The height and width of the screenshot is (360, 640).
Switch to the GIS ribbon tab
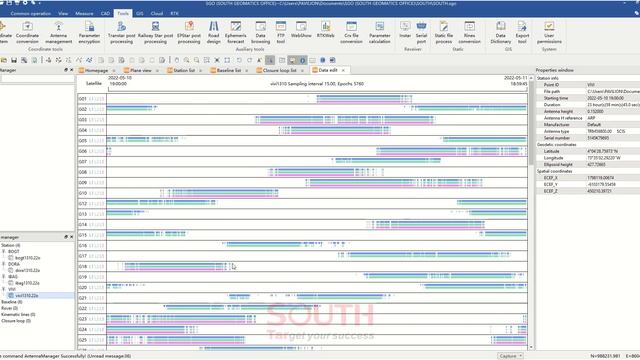140,13
